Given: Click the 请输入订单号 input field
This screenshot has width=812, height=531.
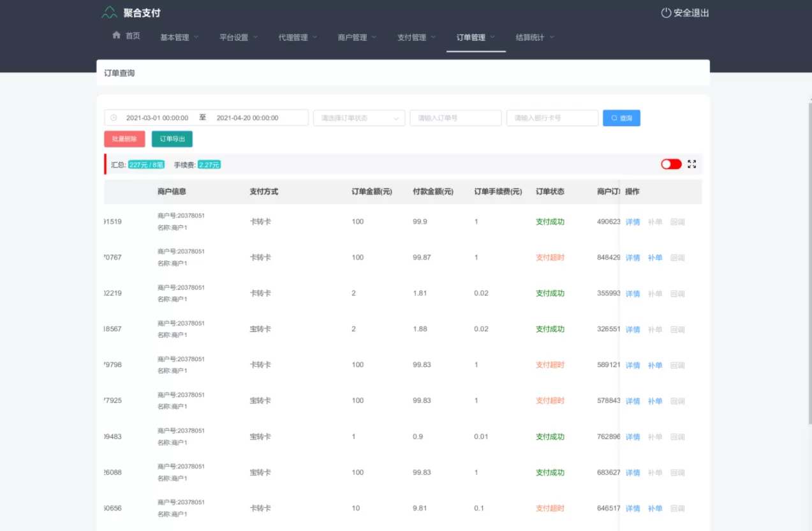Looking at the screenshot, I should [x=455, y=117].
